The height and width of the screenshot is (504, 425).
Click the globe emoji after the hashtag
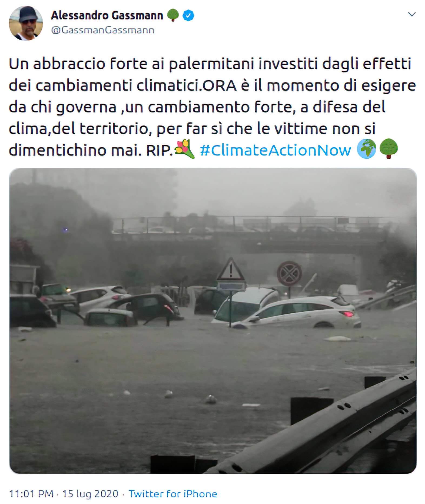367,149
